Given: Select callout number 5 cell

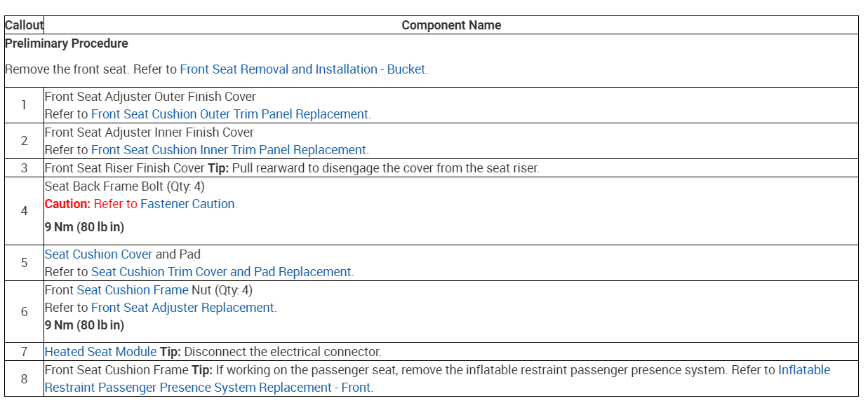Looking at the screenshot, I should (24, 263).
